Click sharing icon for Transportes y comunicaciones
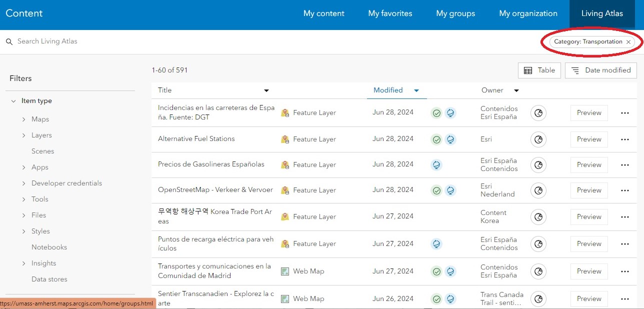 538,271
